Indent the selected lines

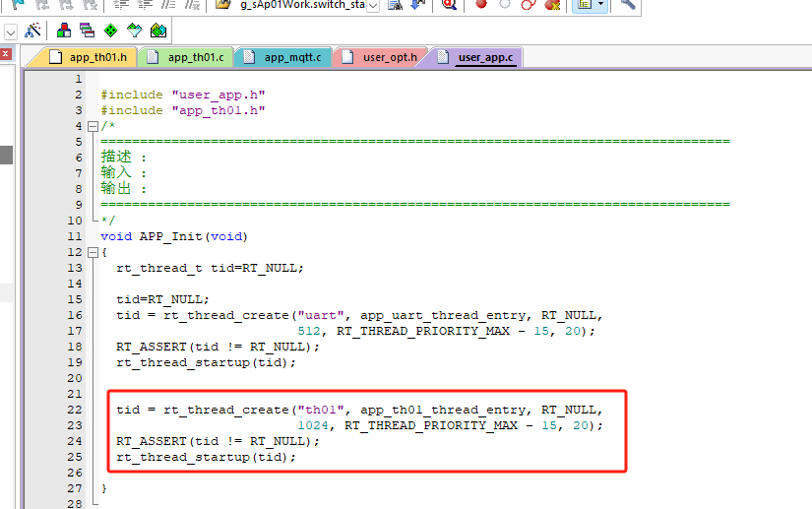[x=121, y=4]
